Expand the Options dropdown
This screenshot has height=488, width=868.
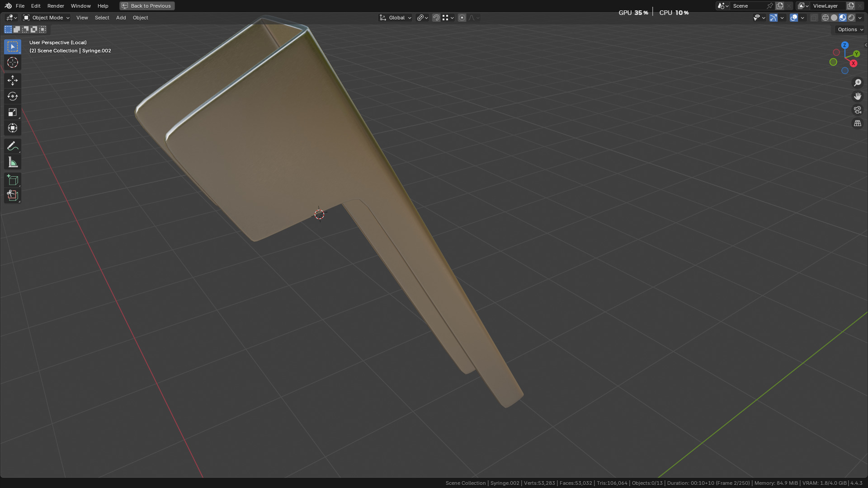(x=850, y=29)
